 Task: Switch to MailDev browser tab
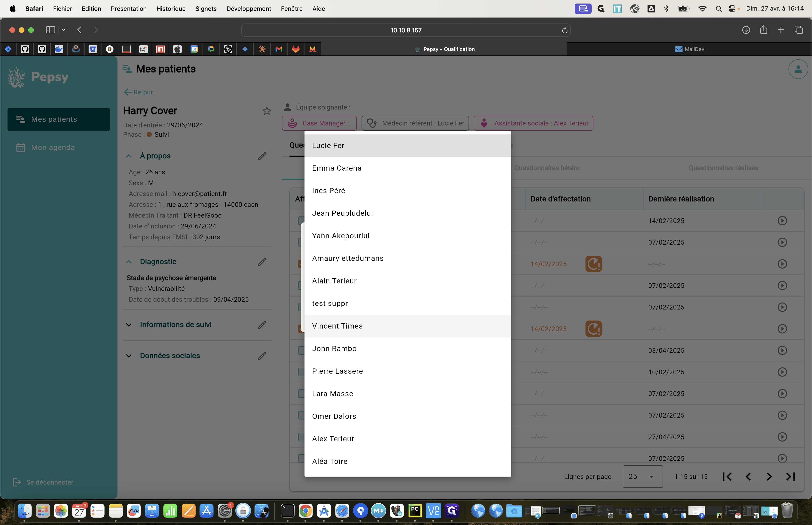[689, 49]
